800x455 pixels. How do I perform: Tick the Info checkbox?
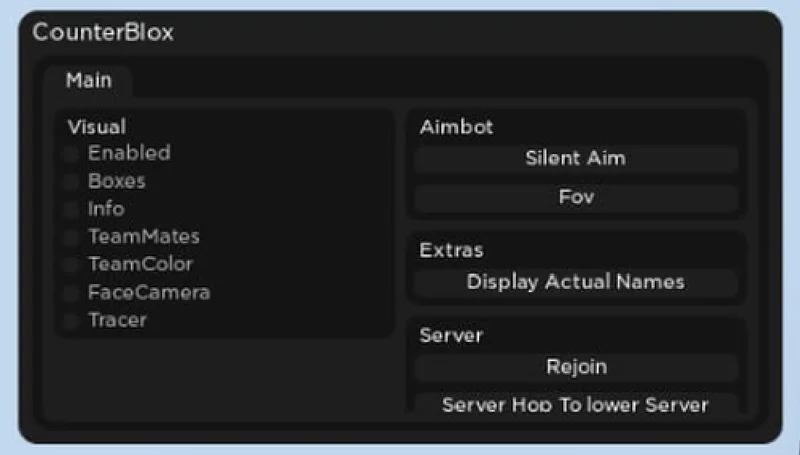pyautogui.click(x=71, y=209)
